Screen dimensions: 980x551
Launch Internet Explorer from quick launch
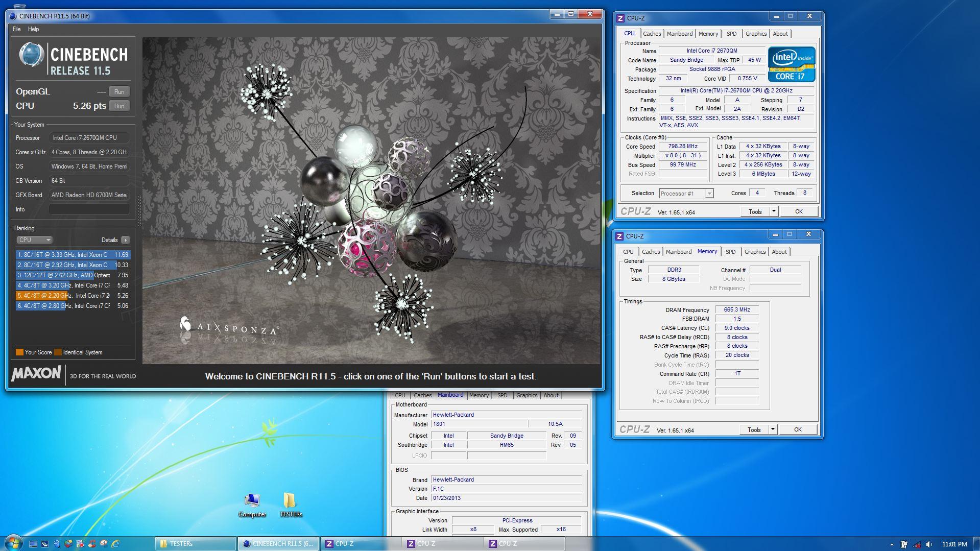click(x=115, y=544)
